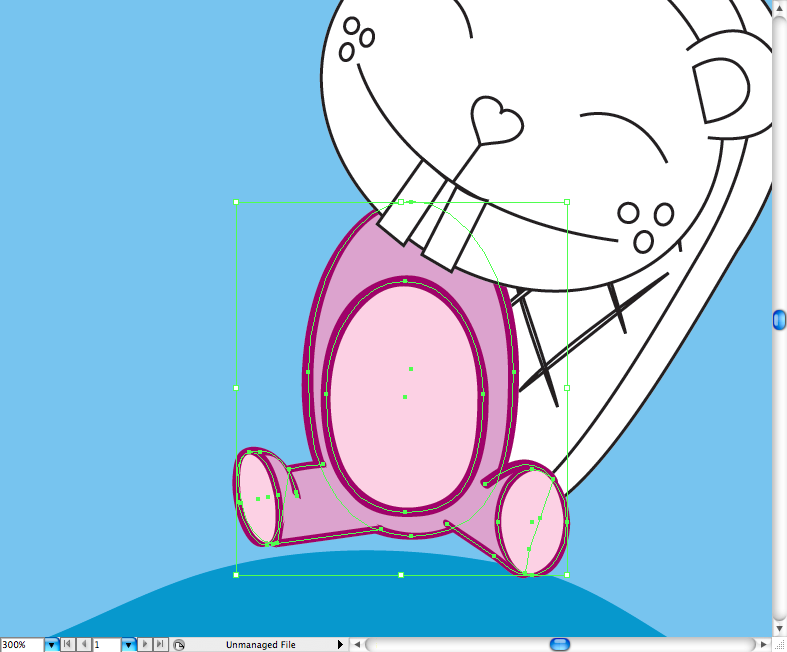Click the artboard number field
The width and height of the screenshot is (787, 652).
(x=106, y=645)
